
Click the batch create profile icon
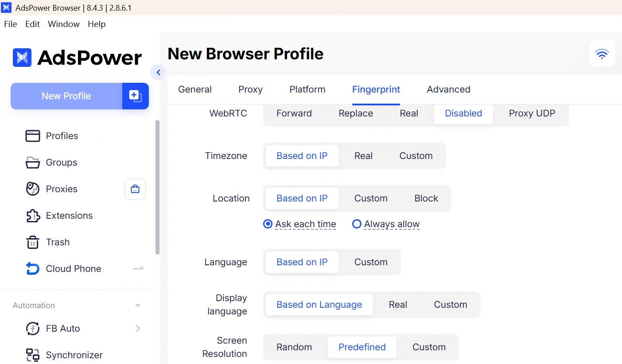tap(135, 96)
